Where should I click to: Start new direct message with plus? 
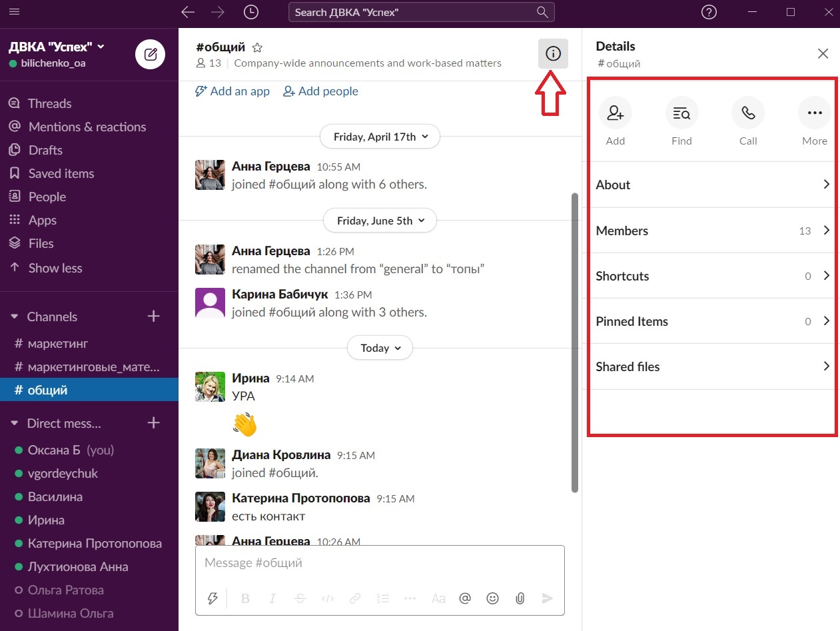click(154, 423)
